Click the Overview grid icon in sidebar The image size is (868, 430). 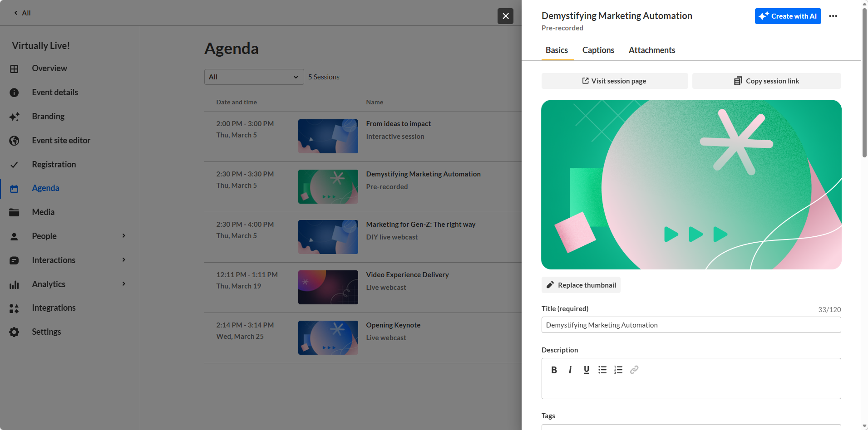15,69
